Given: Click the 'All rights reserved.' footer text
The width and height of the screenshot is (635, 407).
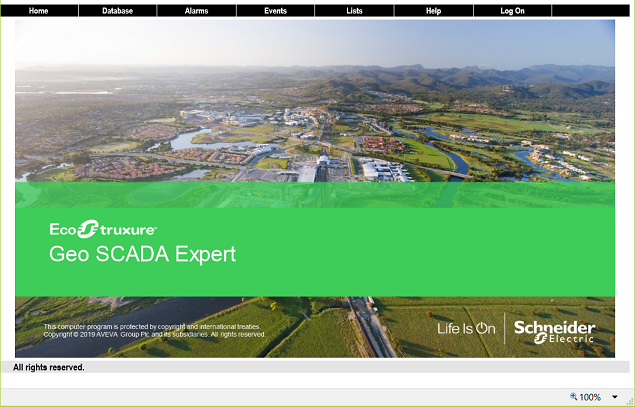Looking at the screenshot, I should [x=49, y=367].
